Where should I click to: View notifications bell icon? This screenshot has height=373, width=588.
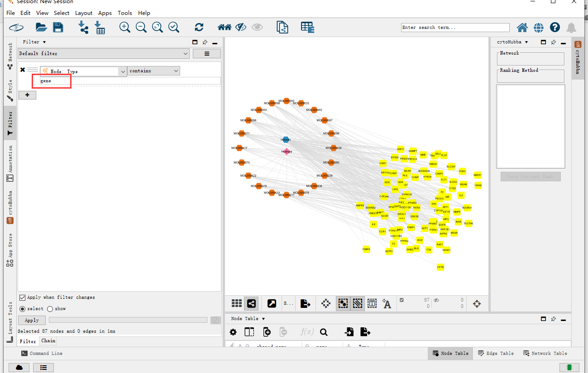[571, 28]
